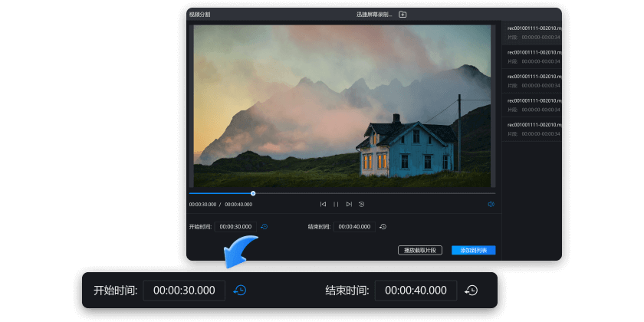Select the last rec001001111-002010 clip in list
The width and height of the screenshot is (644, 322).
pos(533,128)
